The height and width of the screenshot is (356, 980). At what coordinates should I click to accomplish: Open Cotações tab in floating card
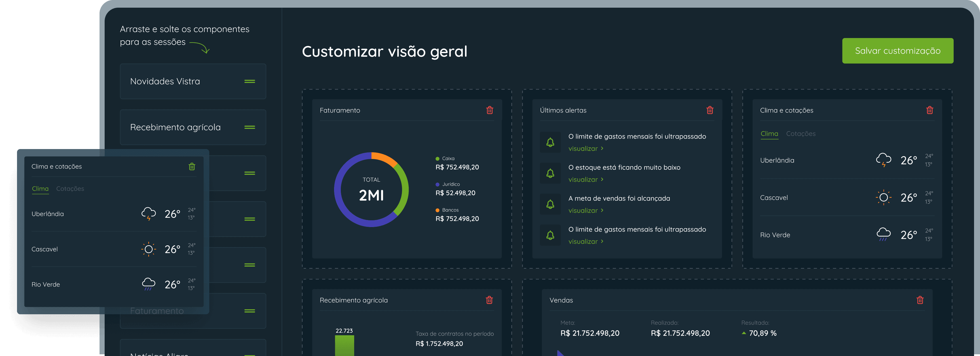click(70, 189)
